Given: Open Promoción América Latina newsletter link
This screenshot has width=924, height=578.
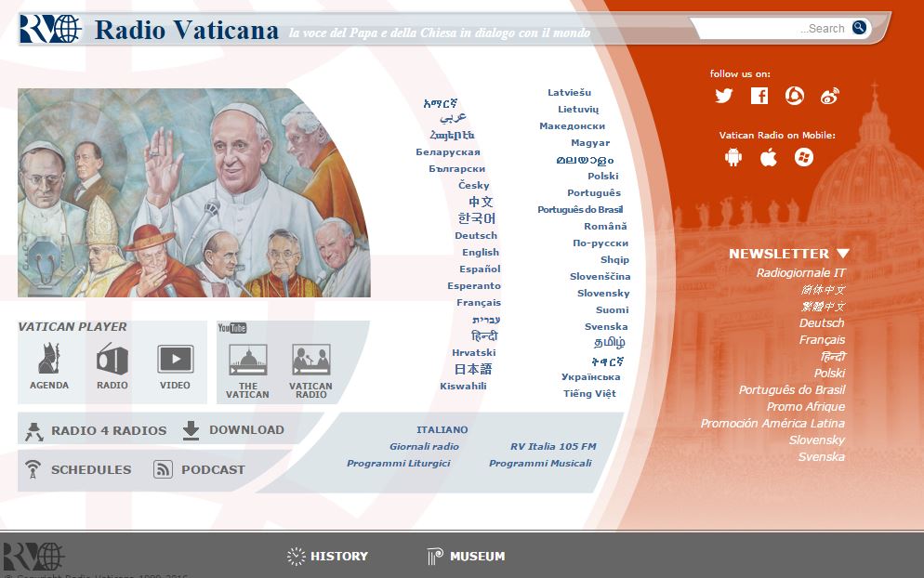Looking at the screenshot, I should point(772,423).
